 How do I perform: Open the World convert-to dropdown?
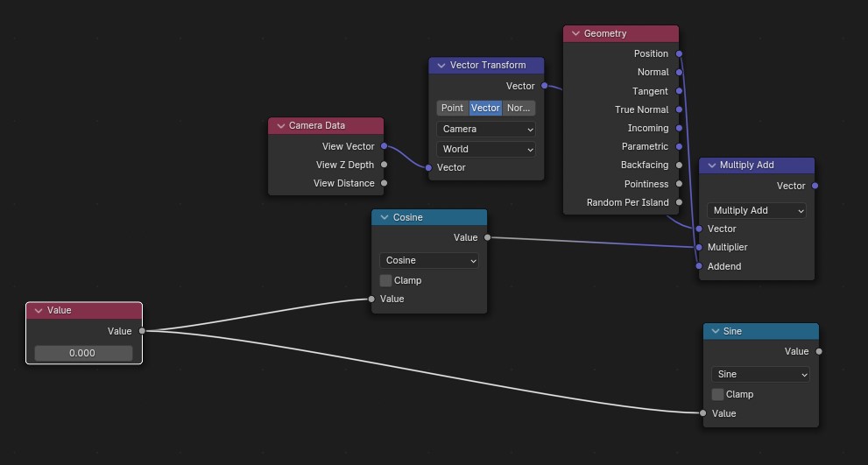(x=485, y=149)
